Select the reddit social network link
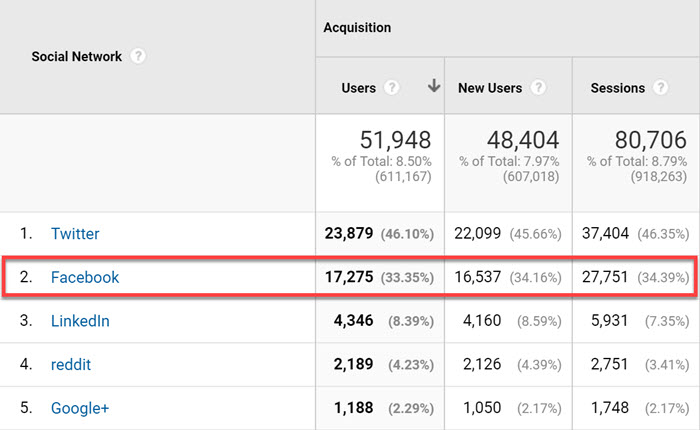 click(71, 365)
